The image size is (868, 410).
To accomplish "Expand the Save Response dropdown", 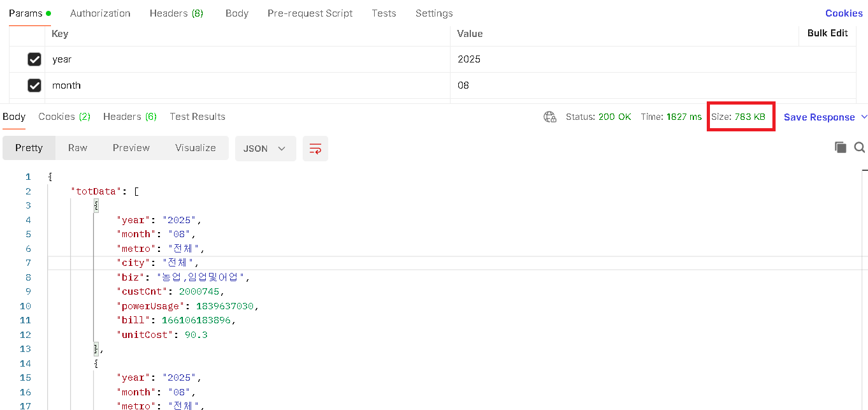I will pyautogui.click(x=864, y=117).
